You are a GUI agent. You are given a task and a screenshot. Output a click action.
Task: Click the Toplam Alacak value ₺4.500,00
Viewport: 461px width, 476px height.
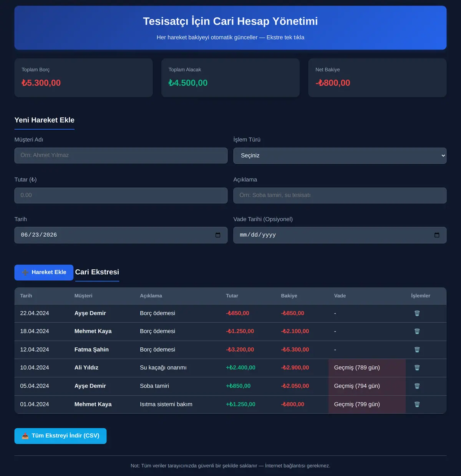pyautogui.click(x=188, y=83)
